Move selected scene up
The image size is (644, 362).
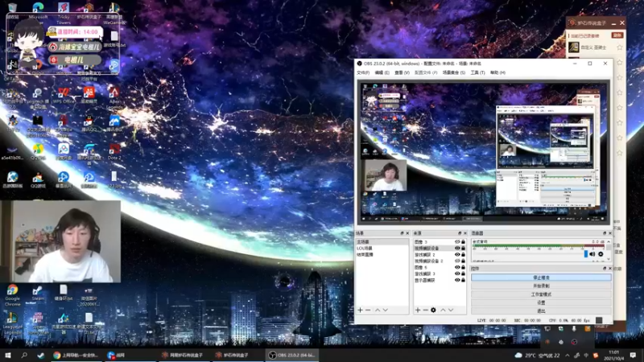(378, 311)
